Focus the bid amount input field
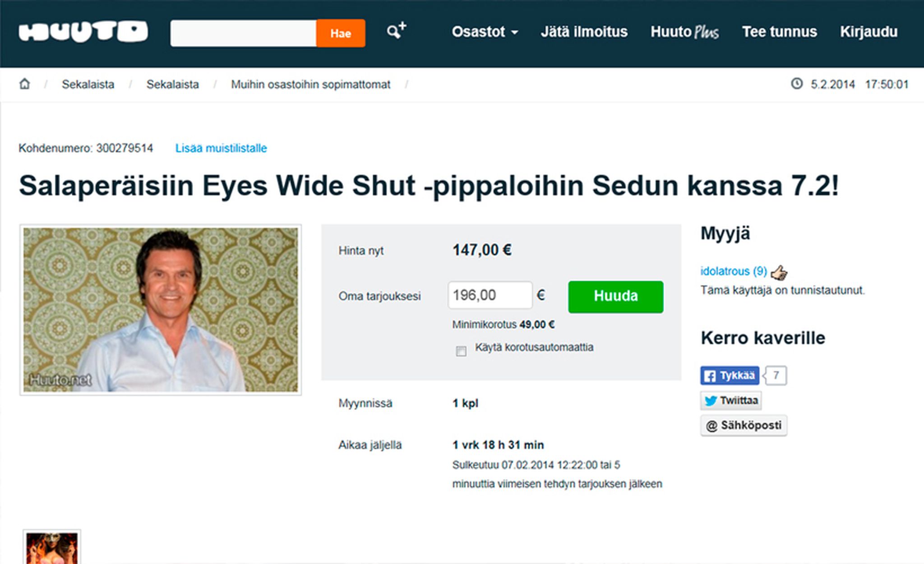 tap(490, 295)
